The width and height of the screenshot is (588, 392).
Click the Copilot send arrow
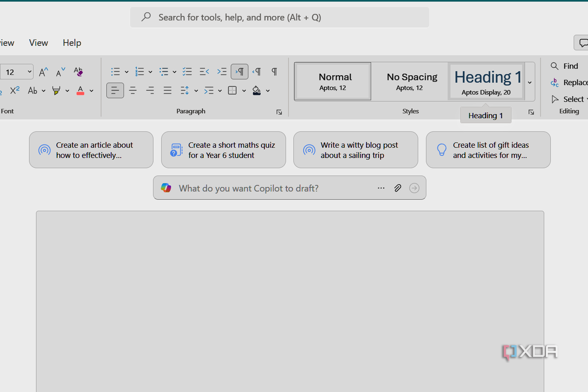click(414, 188)
